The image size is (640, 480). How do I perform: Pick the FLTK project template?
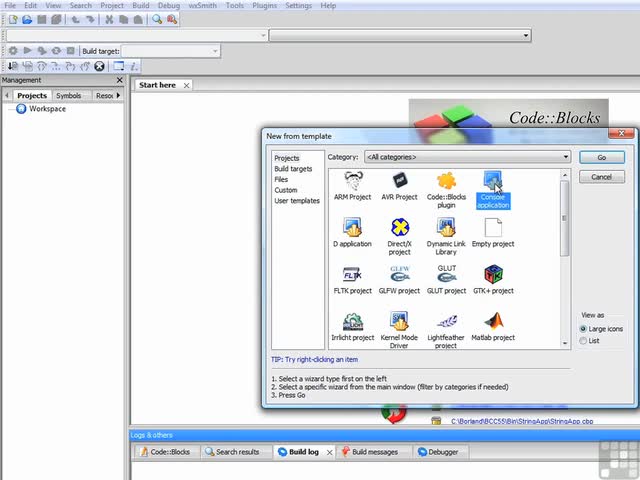(x=353, y=280)
